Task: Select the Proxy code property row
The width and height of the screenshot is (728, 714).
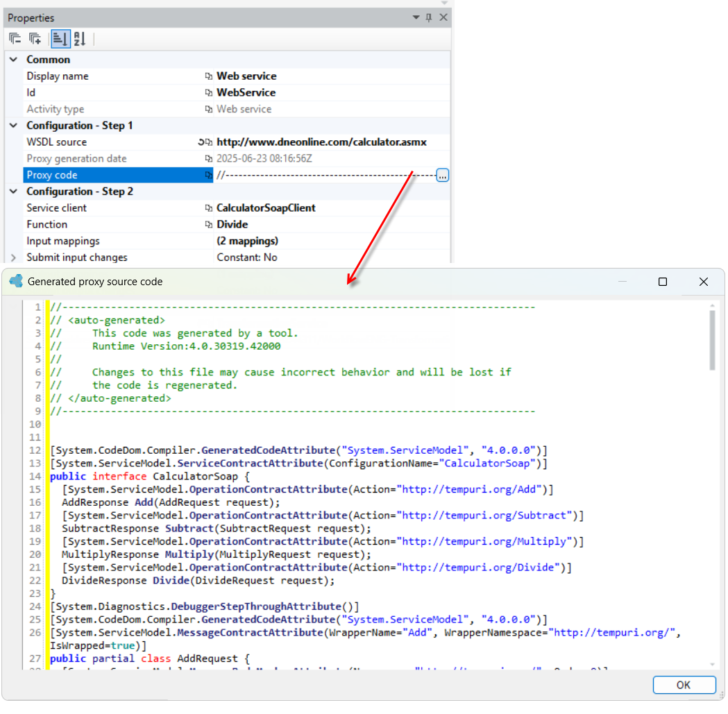Action: (x=118, y=175)
